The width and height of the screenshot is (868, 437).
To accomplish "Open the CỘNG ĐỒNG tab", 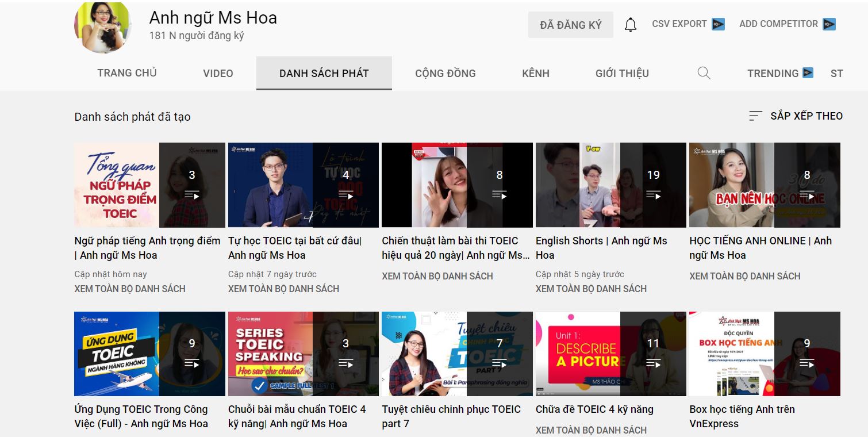I will pyautogui.click(x=445, y=73).
